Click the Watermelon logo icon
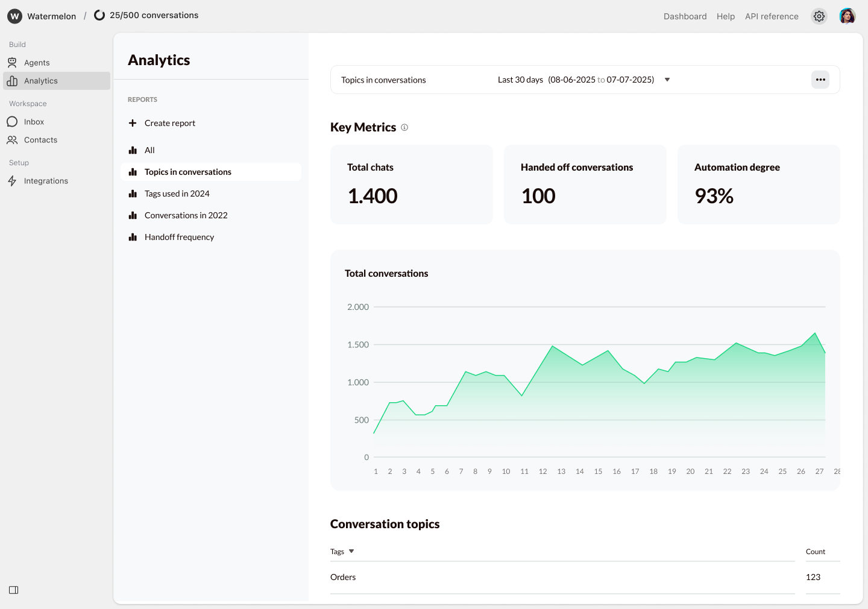This screenshot has height=609, width=868. (14, 16)
